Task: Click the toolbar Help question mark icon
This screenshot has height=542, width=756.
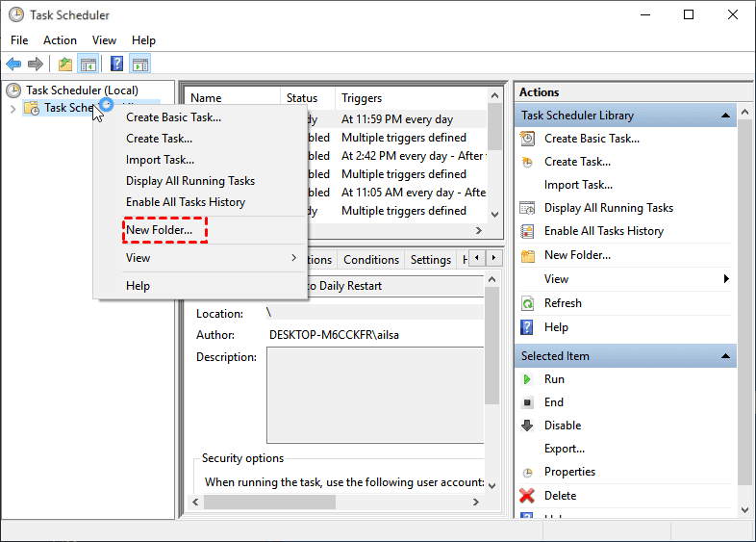Action: coord(116,64)
